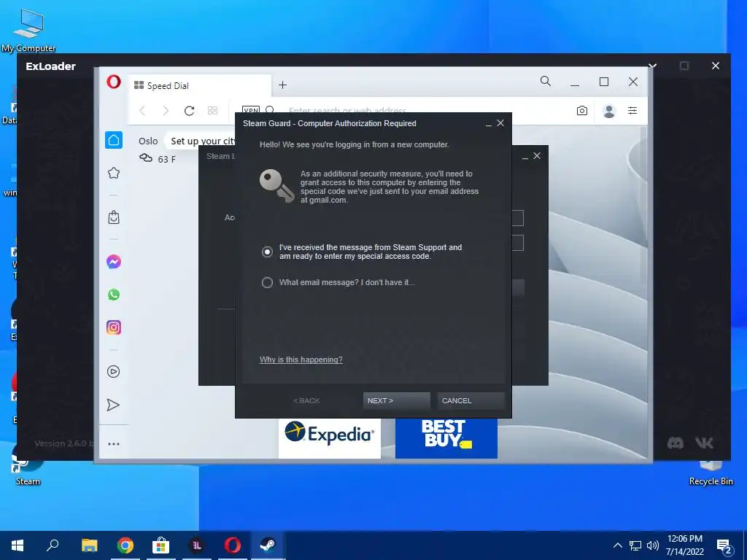Close the Steam Login window behind
Viewport: 747px width, 560px height.
[537, 156]
